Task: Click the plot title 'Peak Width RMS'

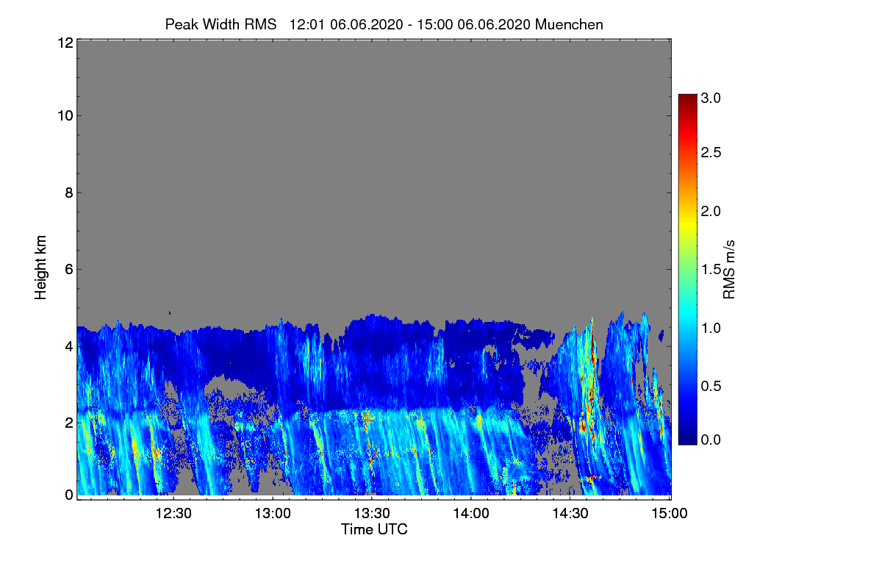Action: click(x=220, y=24)
